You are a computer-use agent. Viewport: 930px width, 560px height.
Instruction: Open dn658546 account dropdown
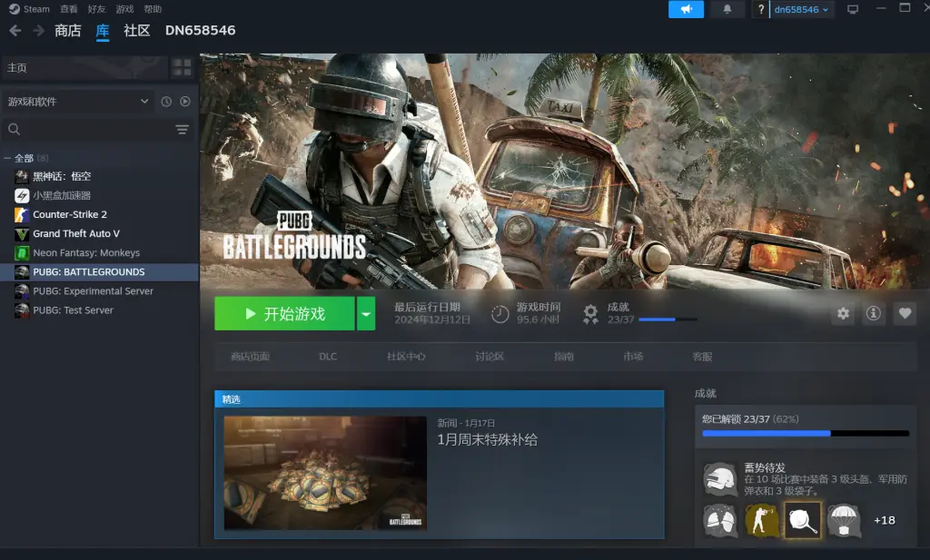click(802, 9)
